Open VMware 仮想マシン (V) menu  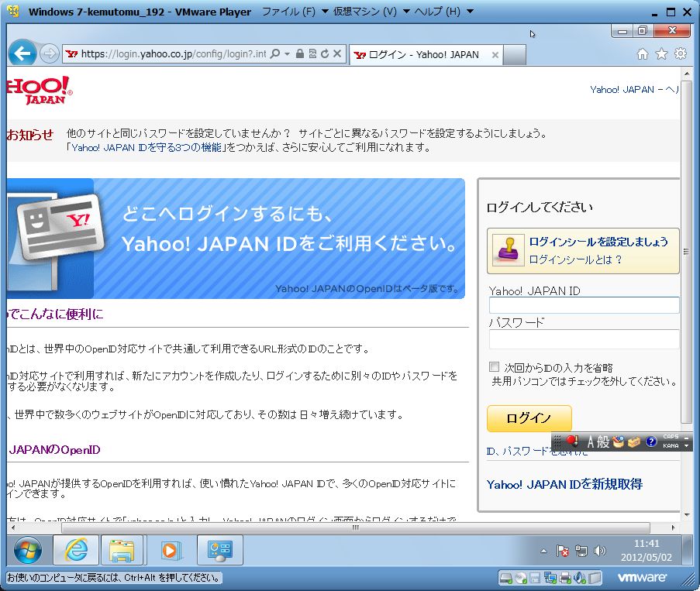click(371, 11)
